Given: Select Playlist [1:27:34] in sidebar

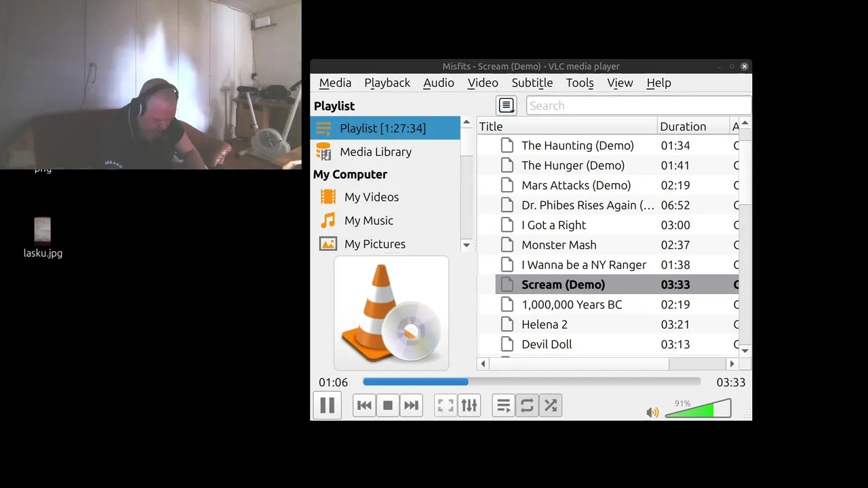Looking at the screenshot, I should click(385, 128).
